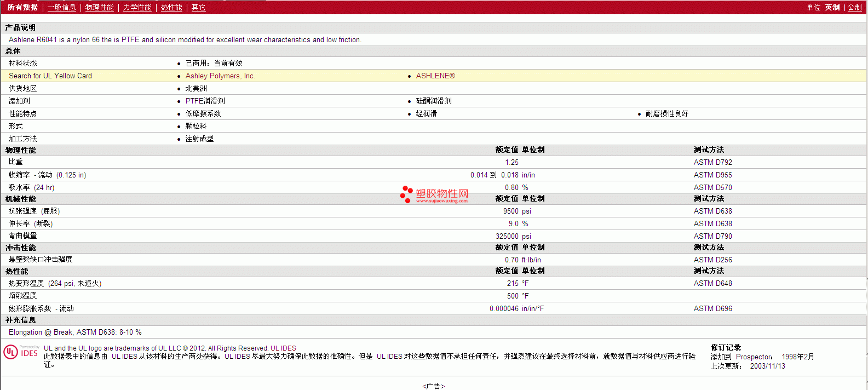Image resolution: width=868 pixels, height=390 pixels.
Task: Click the 补充信息 section header
Action: coord(20,320)
